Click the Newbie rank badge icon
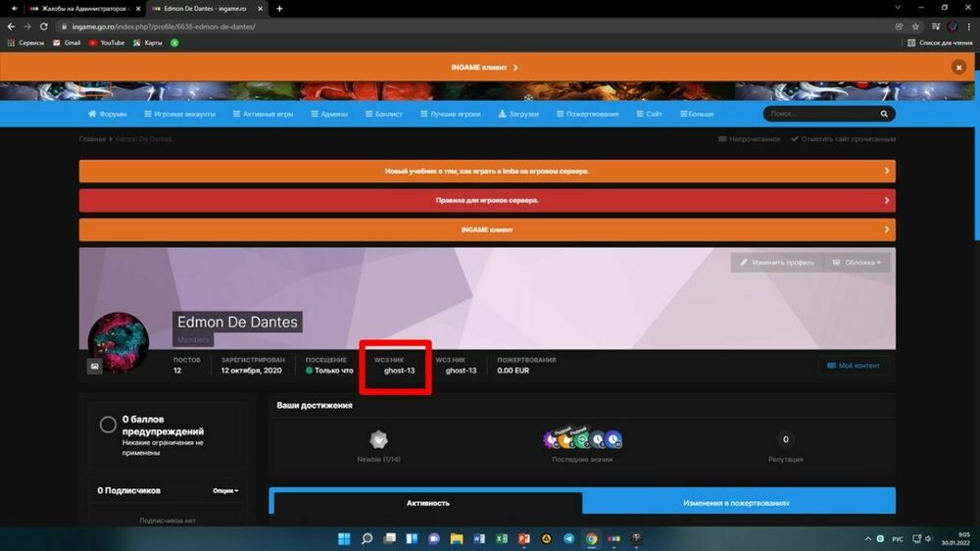 click(378, 440)
